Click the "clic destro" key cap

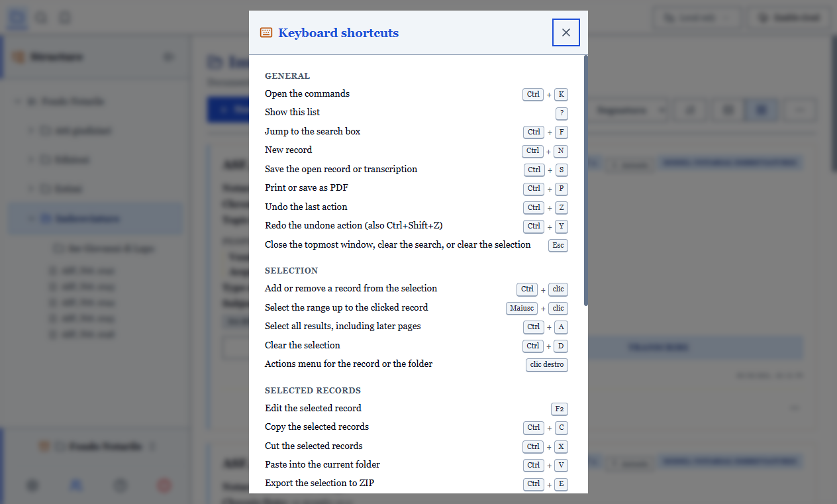tap(547, 365)
